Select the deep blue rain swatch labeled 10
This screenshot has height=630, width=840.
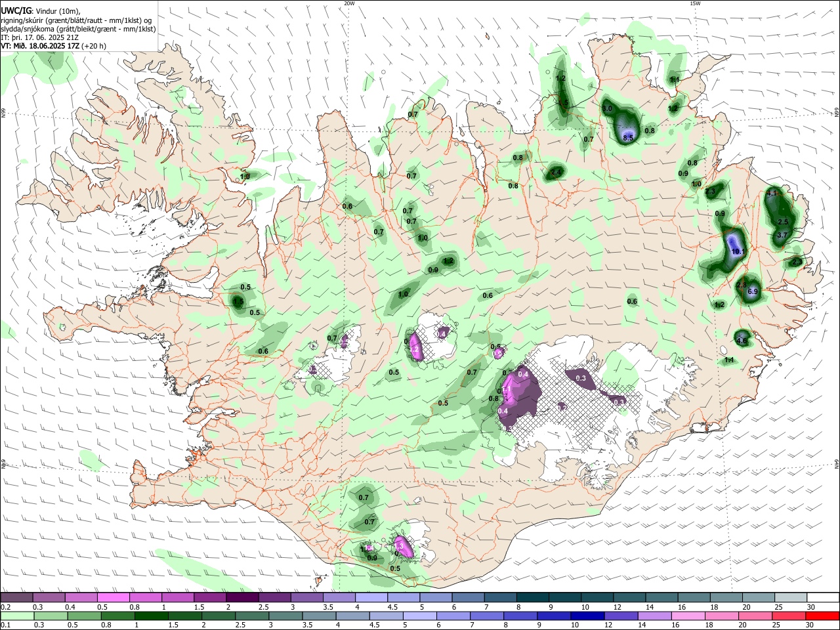(x=587, y=616)
